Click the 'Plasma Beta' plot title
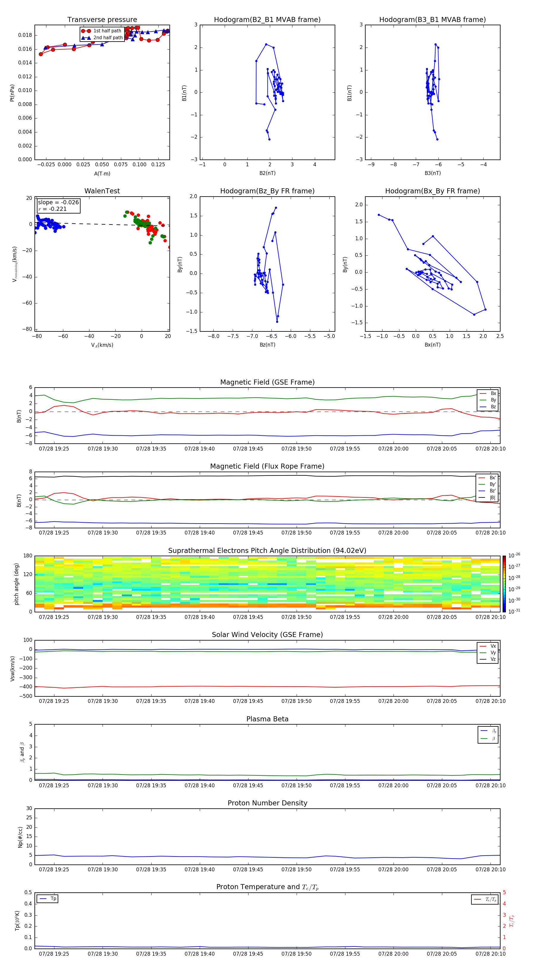This screenshot has width=535, height=980. tap(267, 719)
